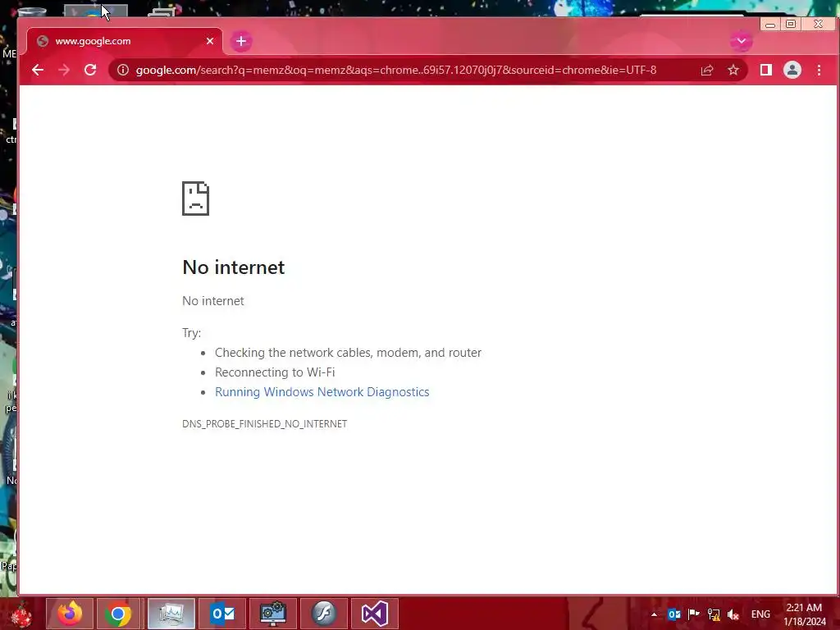Open the resource monitor taskbar app
This screenshot has height=630, width=840.
point(171,614)
